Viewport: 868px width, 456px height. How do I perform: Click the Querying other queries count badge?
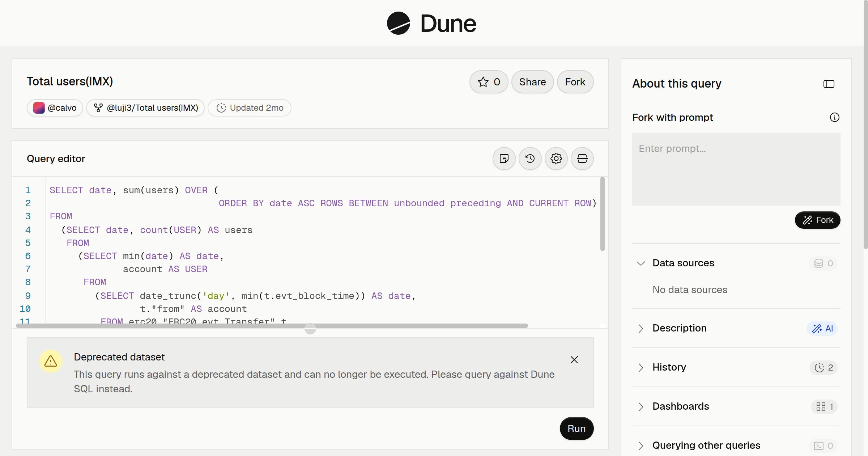823,446
